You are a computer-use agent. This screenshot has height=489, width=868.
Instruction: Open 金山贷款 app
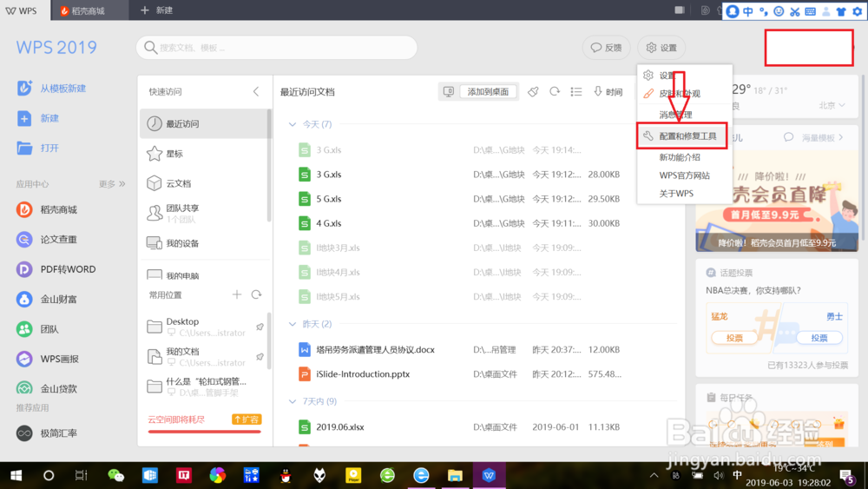pos(47,388)
